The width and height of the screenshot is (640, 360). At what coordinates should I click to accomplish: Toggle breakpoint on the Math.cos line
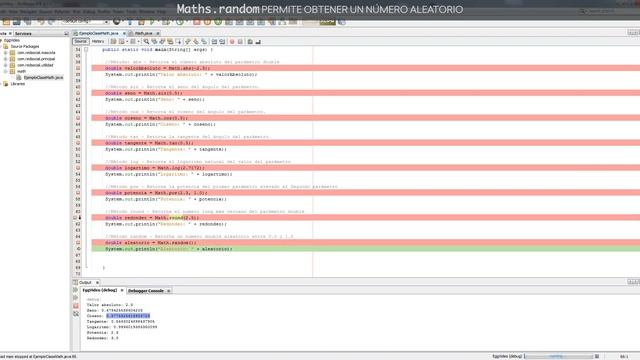78,118
